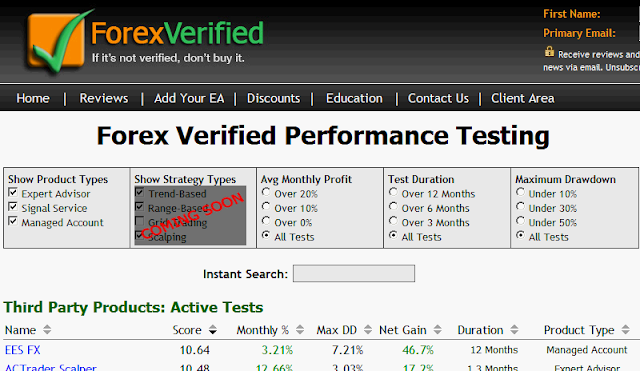Open the EES FX product link
This screenshot has height=371, width=640.
(x=23, y=350)
